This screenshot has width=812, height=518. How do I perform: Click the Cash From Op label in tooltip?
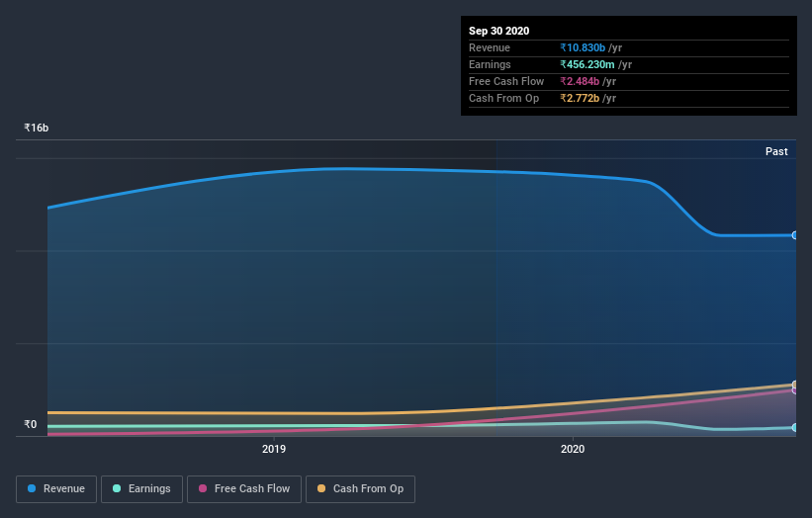point(503,98)
